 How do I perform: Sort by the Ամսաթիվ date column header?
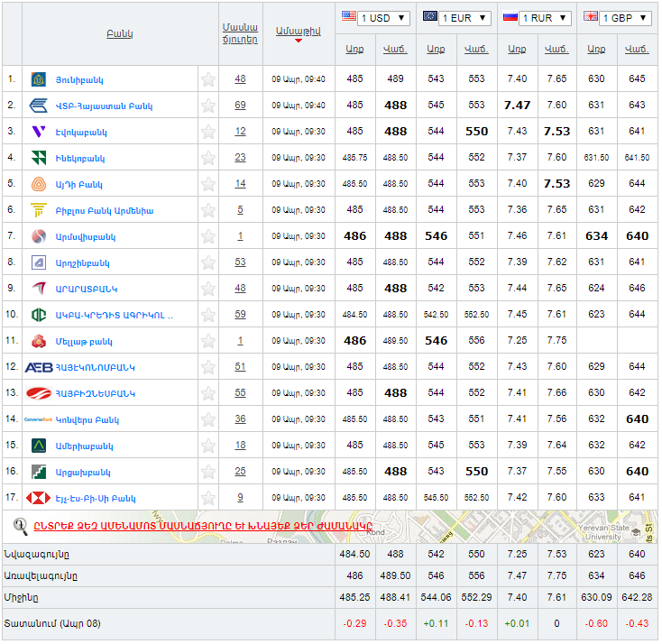pyautogui.click(x=298, y=32)
